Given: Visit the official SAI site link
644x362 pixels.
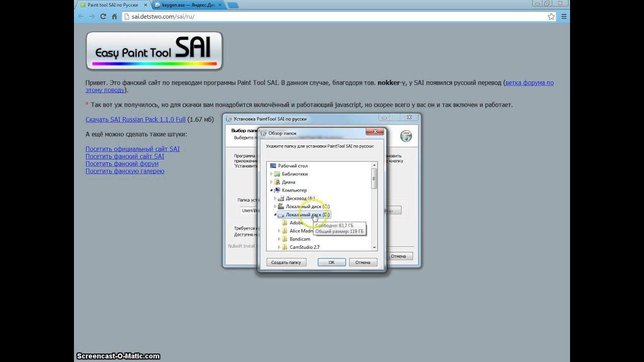Looking at the screenshot, I should tap(132, 149).
